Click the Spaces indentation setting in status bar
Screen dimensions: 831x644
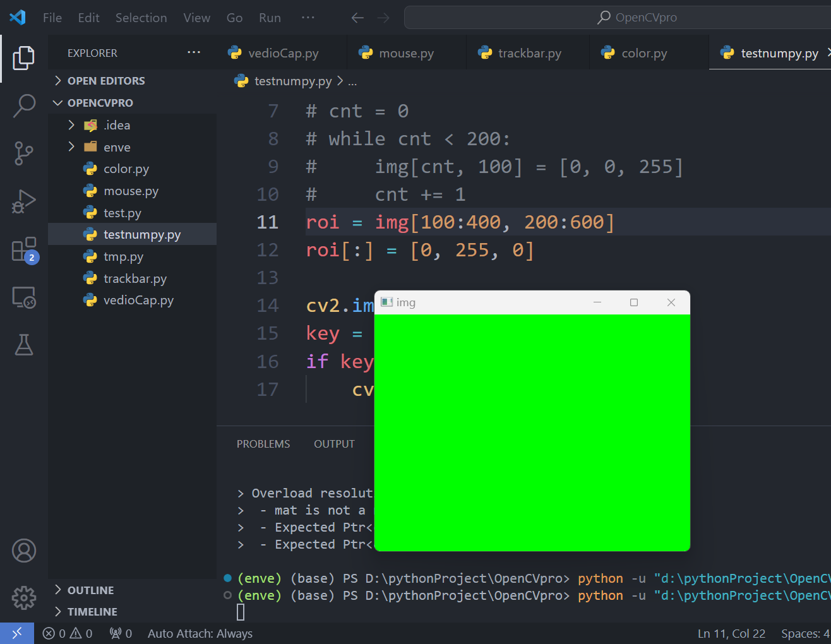(805, 633)
